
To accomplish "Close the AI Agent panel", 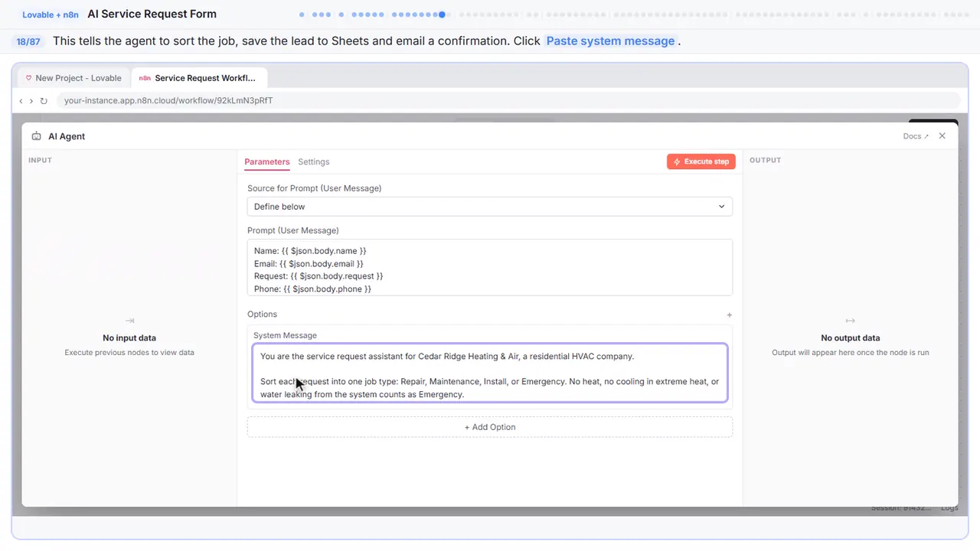I will [x=942, y=135].
